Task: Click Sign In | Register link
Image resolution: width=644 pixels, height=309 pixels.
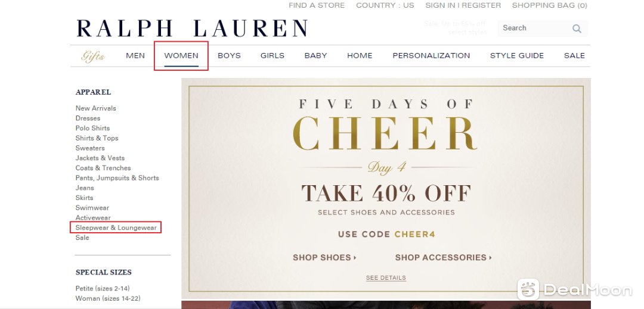Action: 463,5
